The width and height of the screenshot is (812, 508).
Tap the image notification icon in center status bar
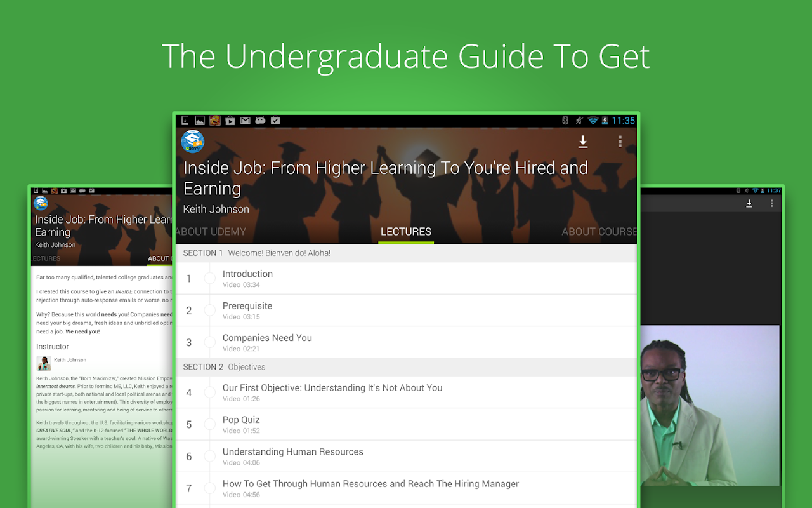pos(200,121)
